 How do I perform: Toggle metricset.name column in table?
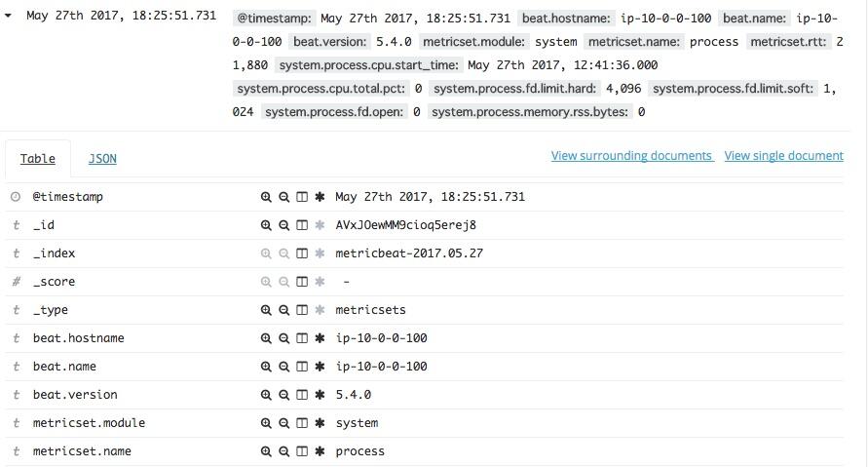tap(302, 451)
